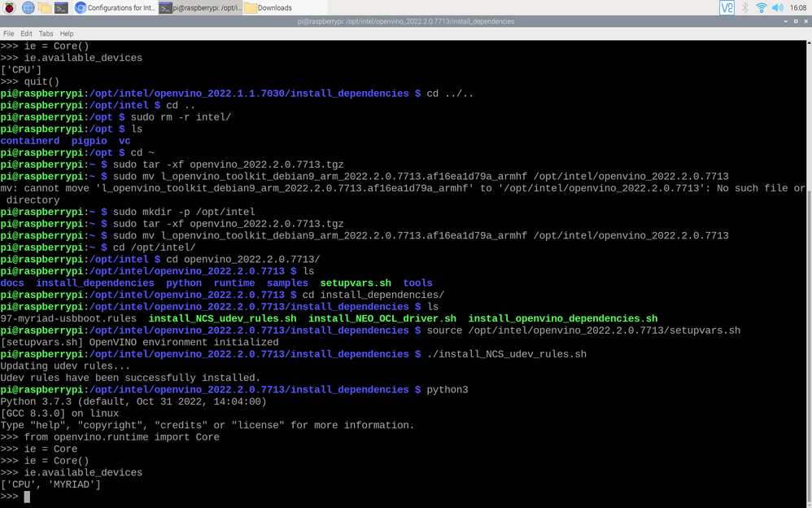Open the Help menu in terminal
This screenshot has height=508, width=812.
[67, 33]
